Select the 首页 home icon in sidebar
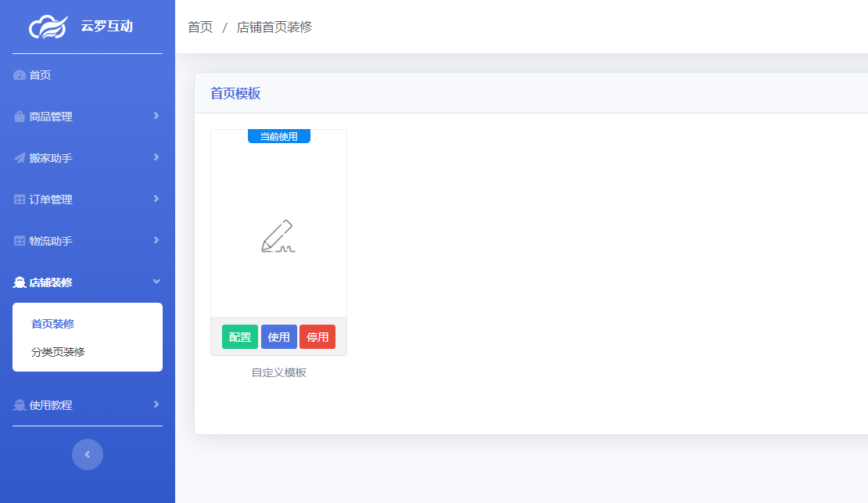Image resolution: width=868 pixels, height=503 pixels. (x=19, y=74)
